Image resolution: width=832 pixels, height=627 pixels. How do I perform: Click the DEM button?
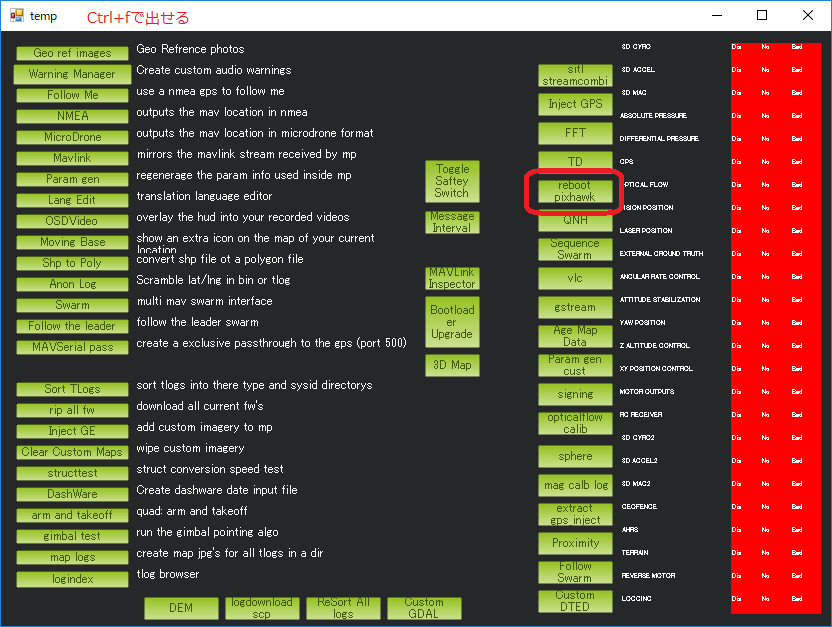tap(181, 608)
